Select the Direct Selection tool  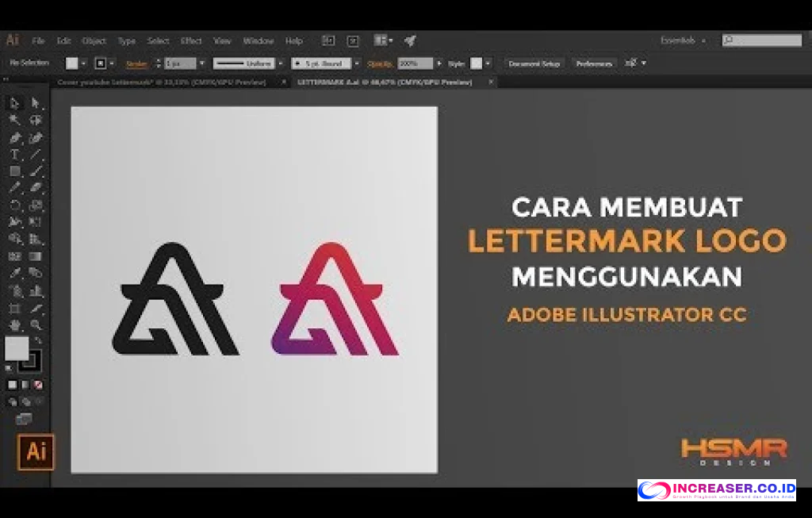[x=36, y=103]
